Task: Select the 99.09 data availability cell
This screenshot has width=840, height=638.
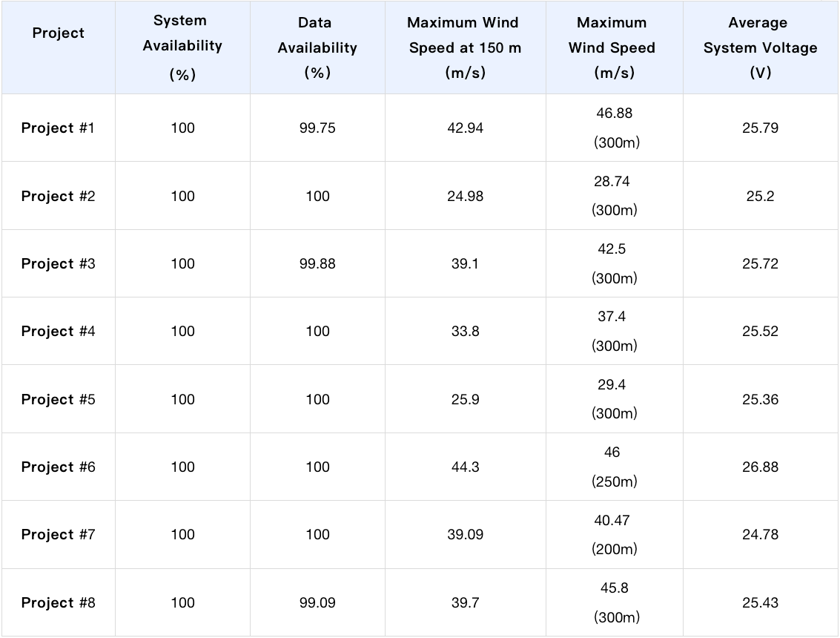Action: point(317,602)
